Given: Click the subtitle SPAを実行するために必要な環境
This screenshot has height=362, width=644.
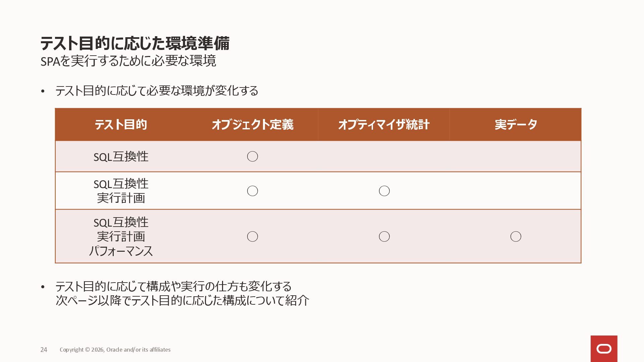Looking at the screenshot, I should (x=128, y=61).
